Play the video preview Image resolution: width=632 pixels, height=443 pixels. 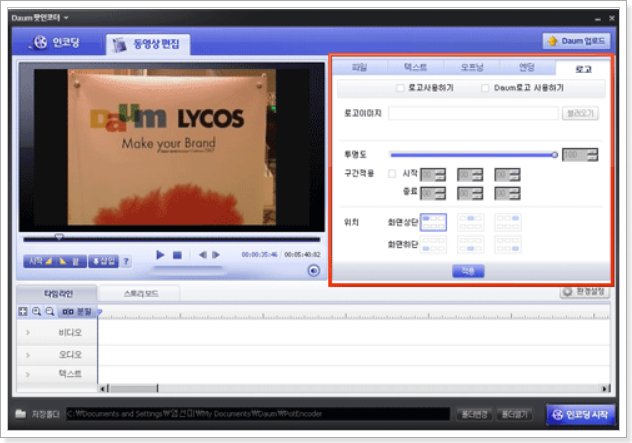(160, 255)
